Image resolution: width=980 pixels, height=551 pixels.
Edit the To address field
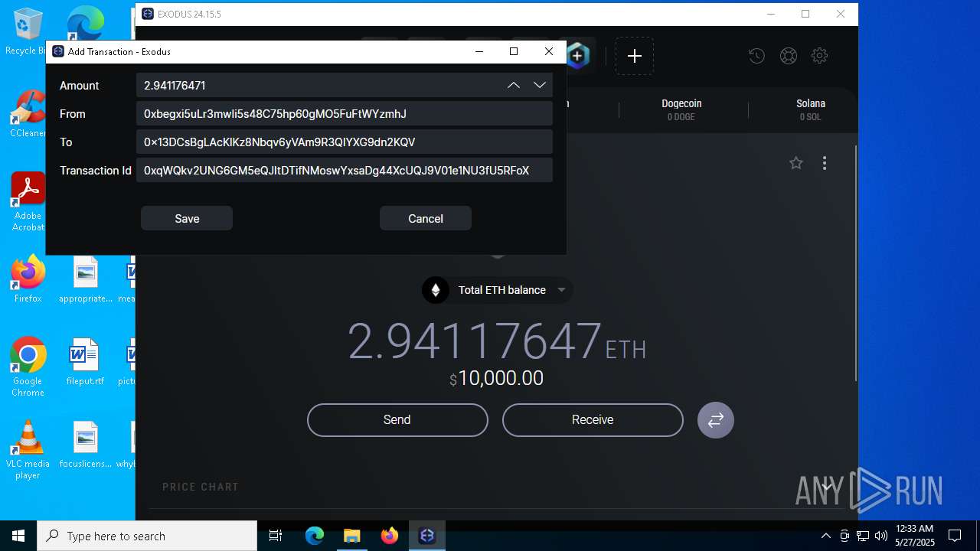pyautogui.click(x=345, y=142)
